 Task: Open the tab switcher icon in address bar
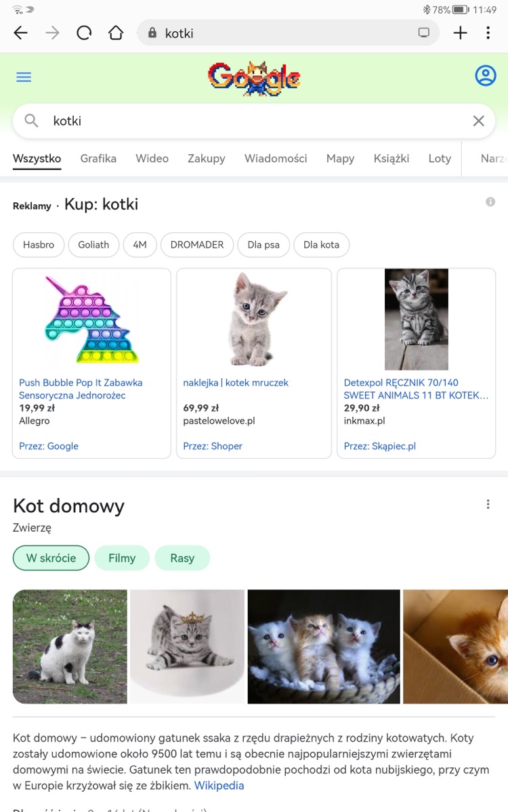(x=424, y=33)
